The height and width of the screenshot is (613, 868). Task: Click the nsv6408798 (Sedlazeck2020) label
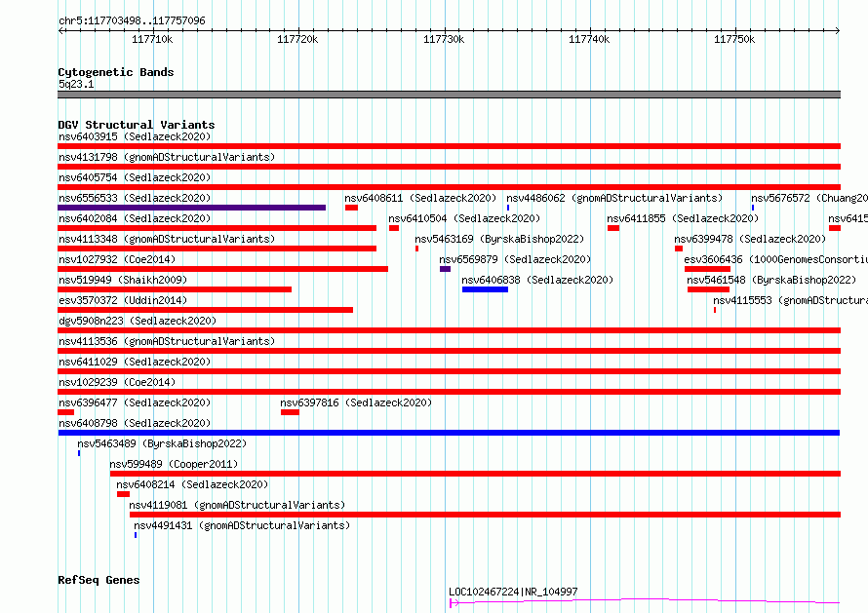[135, 423]
